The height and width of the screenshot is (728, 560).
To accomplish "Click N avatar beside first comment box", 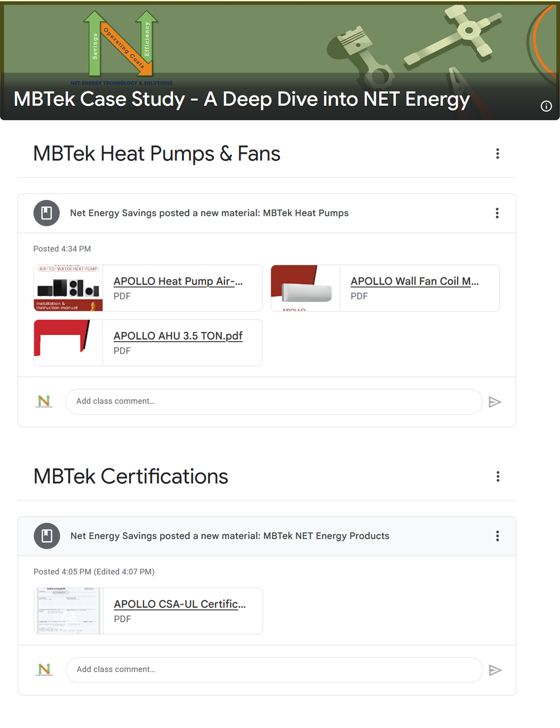I will (x=44, y=401).
